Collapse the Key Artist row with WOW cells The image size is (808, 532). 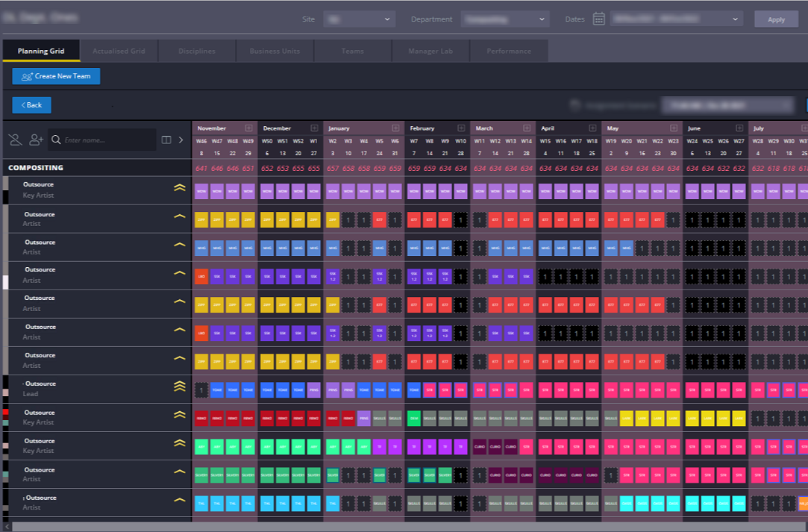tap(179, 188)
